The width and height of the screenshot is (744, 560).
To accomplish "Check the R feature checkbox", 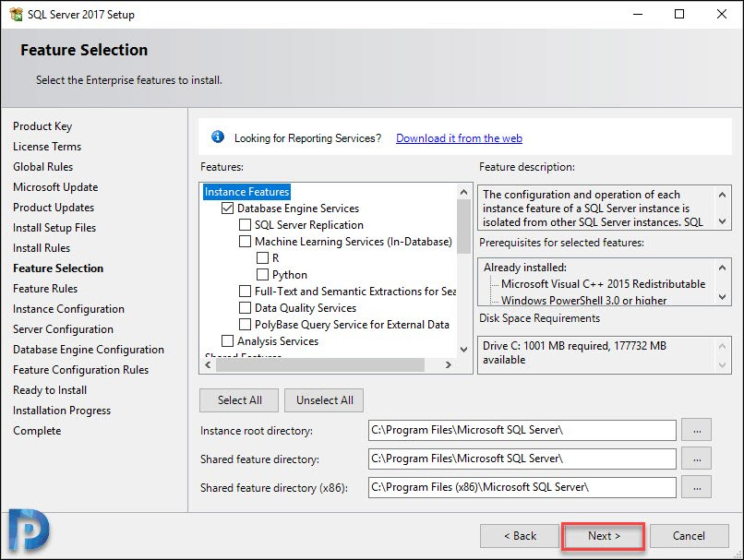I will tap(262, 258).
